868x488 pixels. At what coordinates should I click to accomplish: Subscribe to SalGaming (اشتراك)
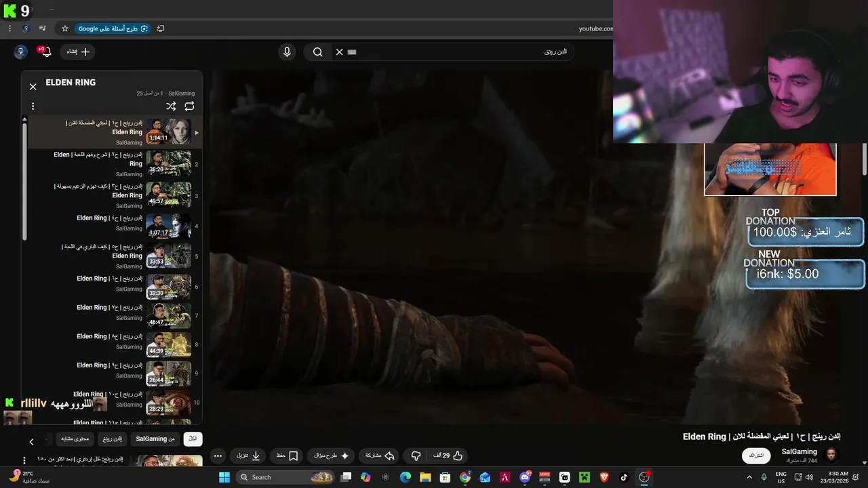756,455
